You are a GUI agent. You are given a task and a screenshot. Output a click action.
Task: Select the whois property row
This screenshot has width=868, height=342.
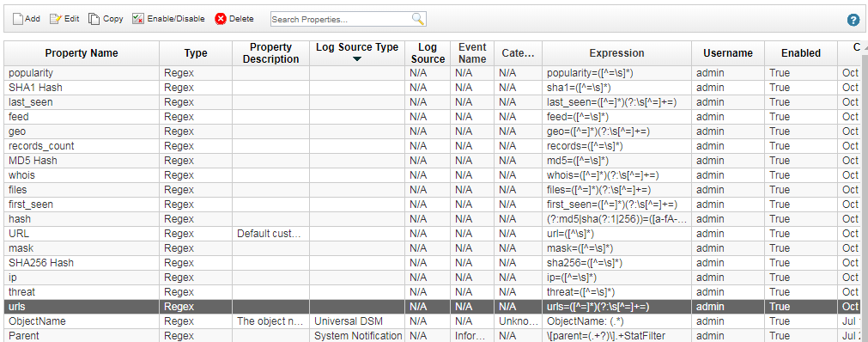(432, 175)
